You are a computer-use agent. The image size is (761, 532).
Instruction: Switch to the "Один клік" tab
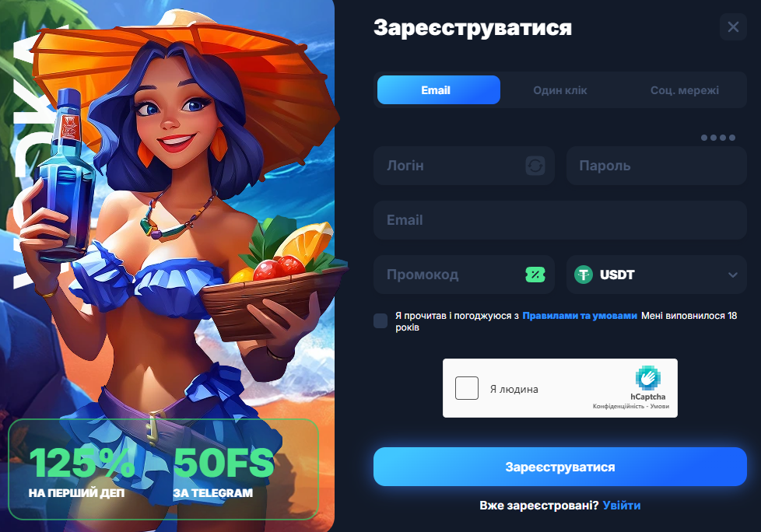[x=560, y=90]
